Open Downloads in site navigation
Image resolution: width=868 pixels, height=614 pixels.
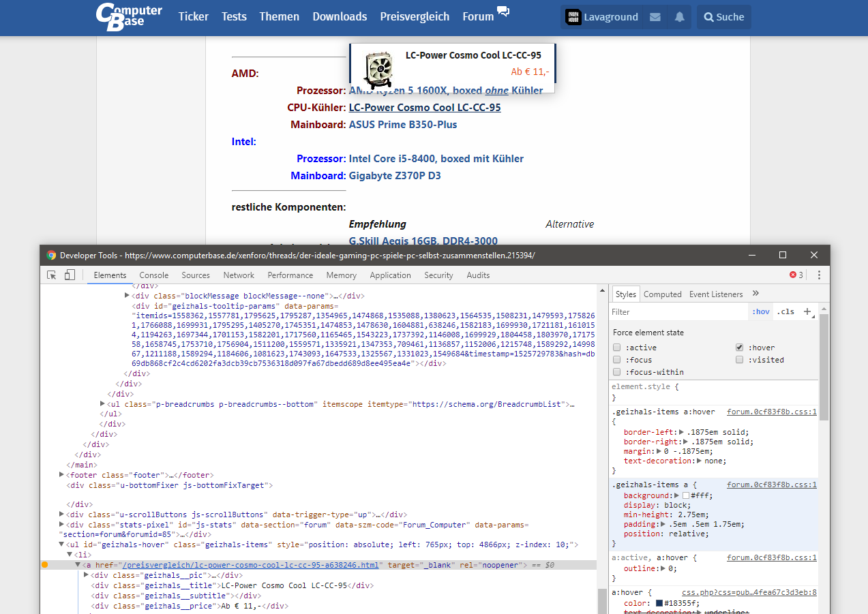(x=340, y=16)
